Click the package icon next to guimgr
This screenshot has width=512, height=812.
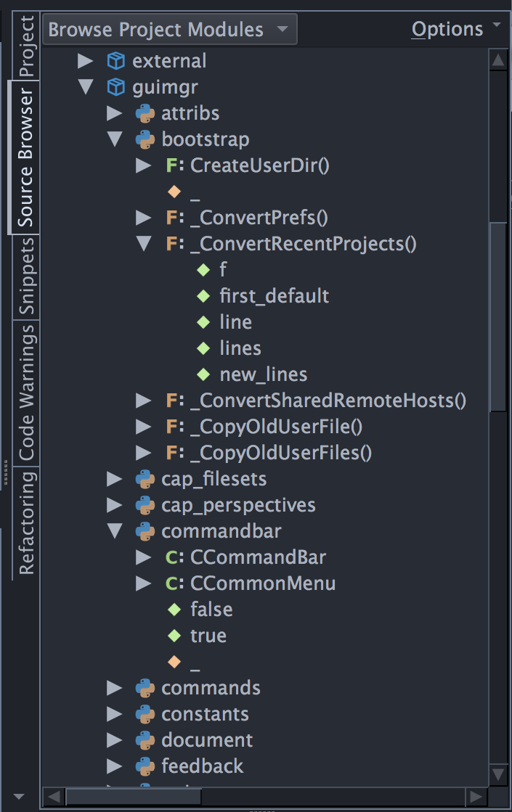click(x=115, y=87)
